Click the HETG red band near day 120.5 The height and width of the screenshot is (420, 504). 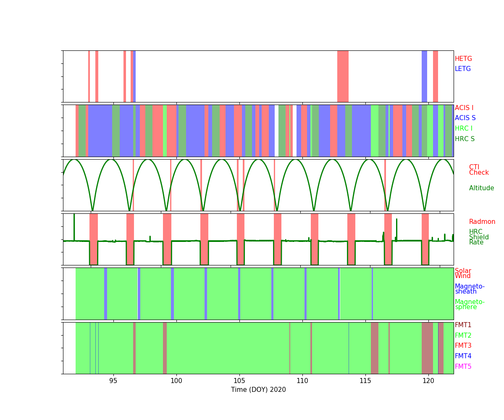[436, 76]
